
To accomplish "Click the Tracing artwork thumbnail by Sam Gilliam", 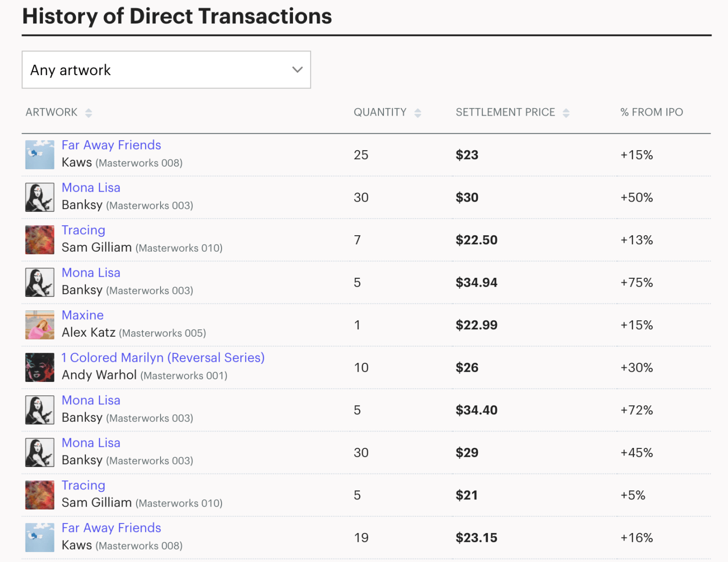I will coord(39,240).
